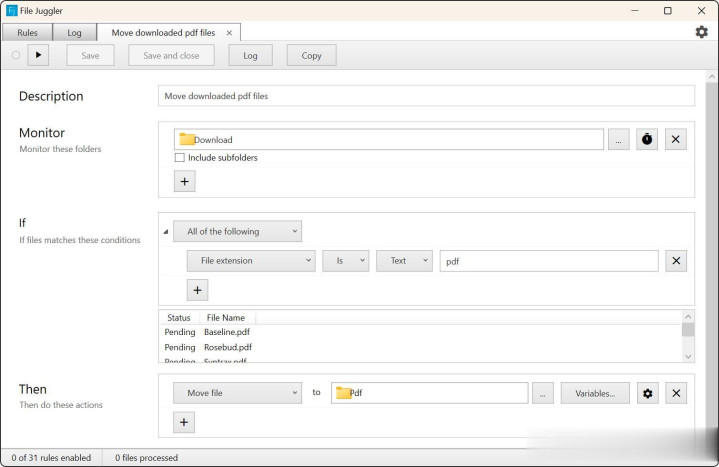Remove the Move file action
The height and width of the screenshot is (467, 719).
(676, 393)
